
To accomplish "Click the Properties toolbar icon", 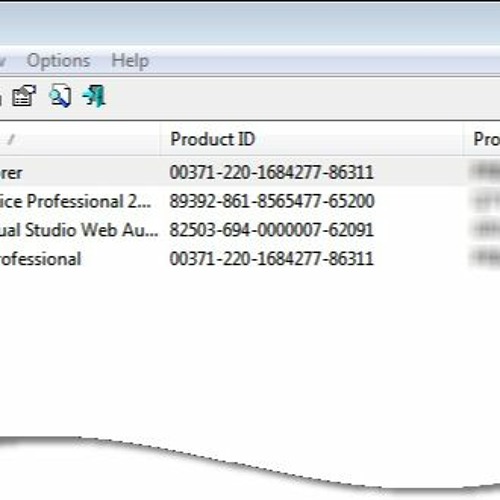I will (24, 96).
